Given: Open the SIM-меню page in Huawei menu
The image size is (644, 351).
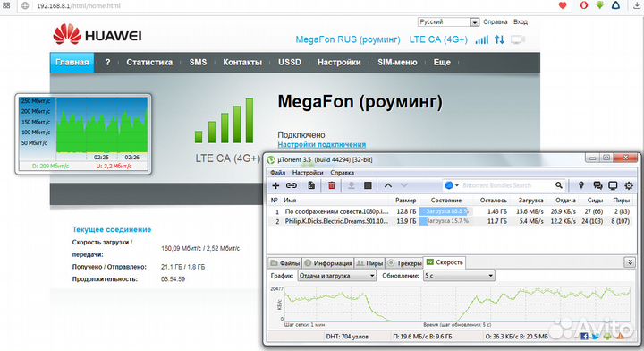Looking at the screenshot, I should point(397,63).
